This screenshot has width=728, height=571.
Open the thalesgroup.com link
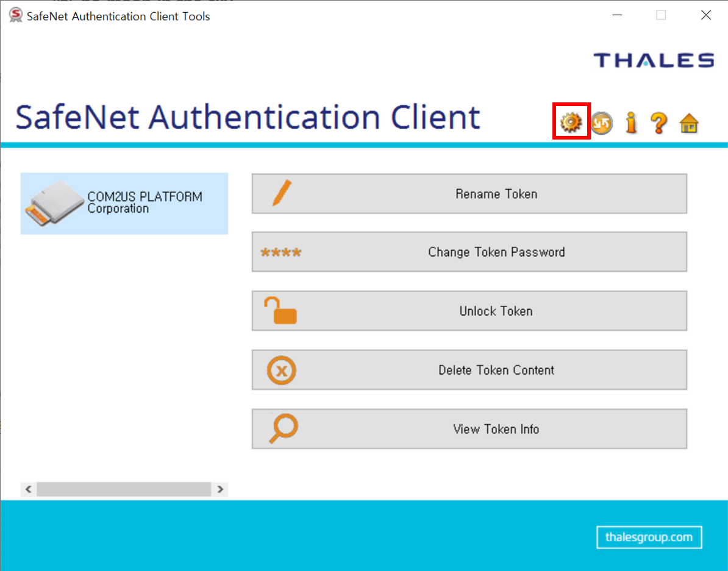[x=649, y=537]
